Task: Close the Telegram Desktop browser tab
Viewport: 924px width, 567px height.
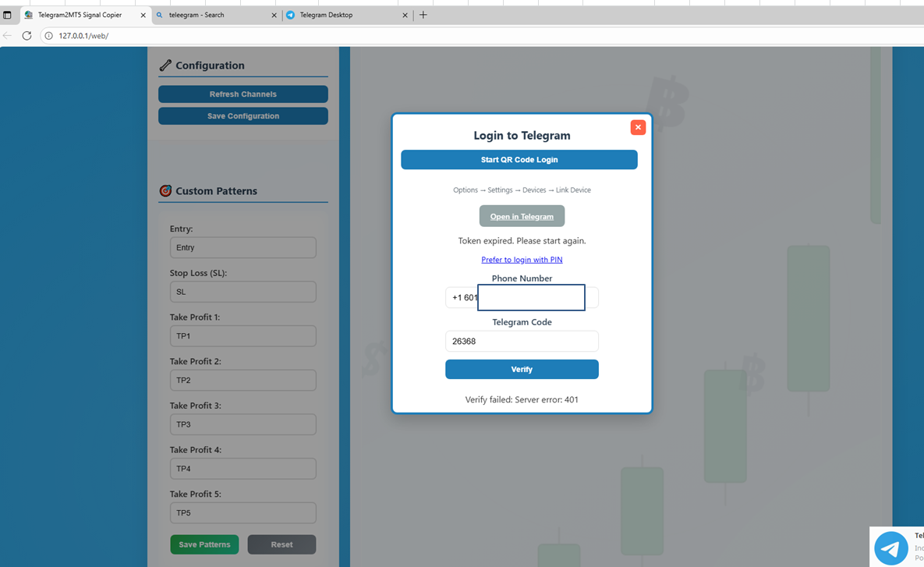Action: (x=405, y=16)
